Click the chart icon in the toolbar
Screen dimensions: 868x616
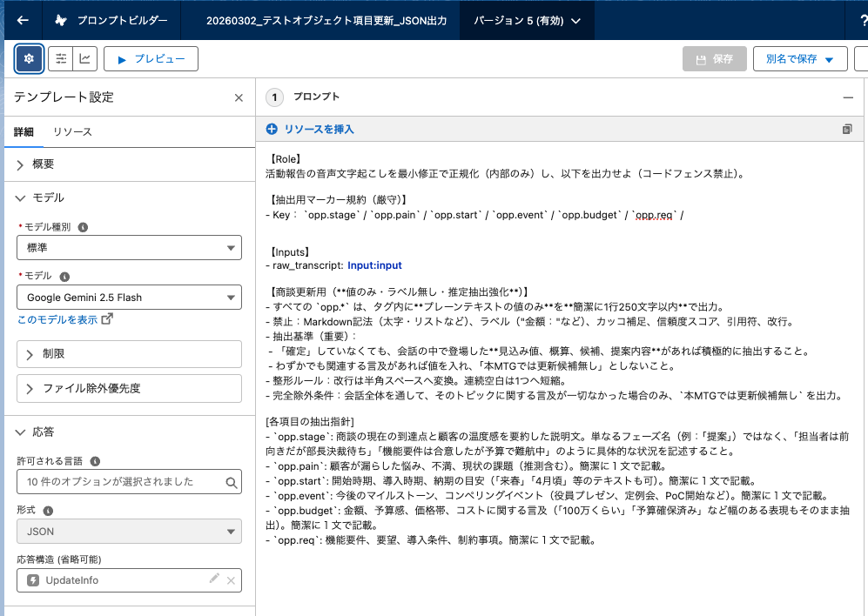coord(84,58)
